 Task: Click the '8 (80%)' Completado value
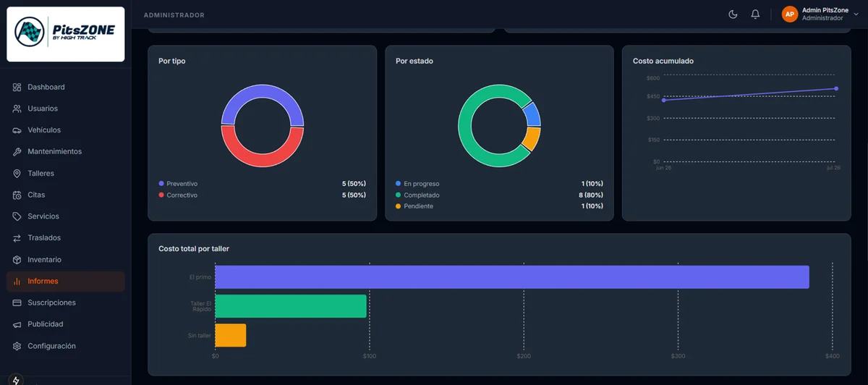pos(591,195)
